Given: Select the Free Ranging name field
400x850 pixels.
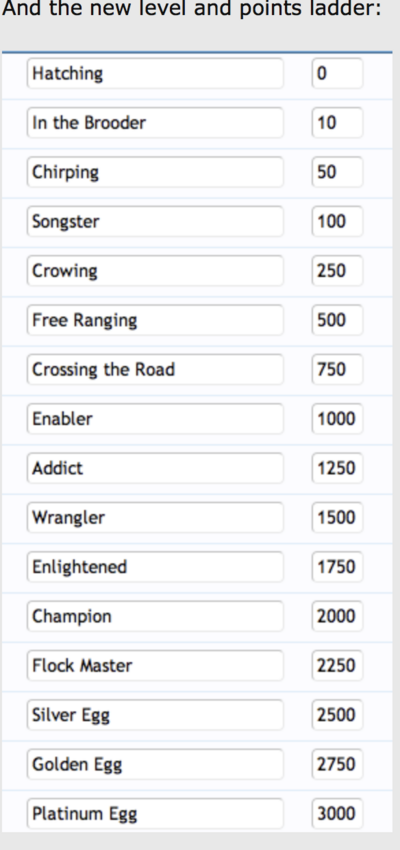Looking at the screenshot, I should coord(155,320).
